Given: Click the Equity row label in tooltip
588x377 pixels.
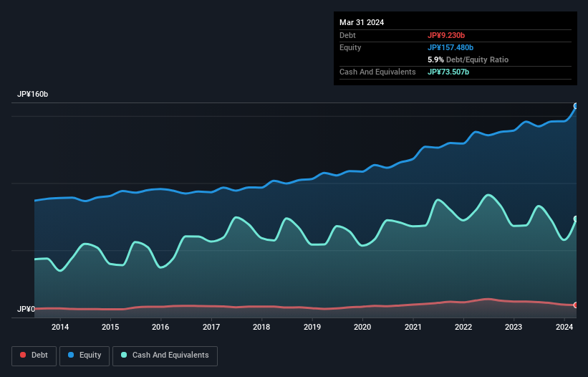Looking at the screenshot, I should 350,47.
